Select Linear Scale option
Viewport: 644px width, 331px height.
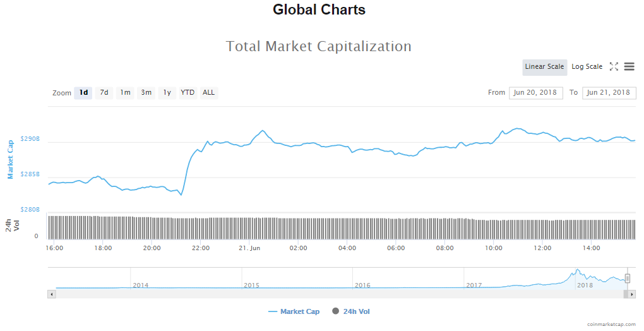tap(544, 67)
